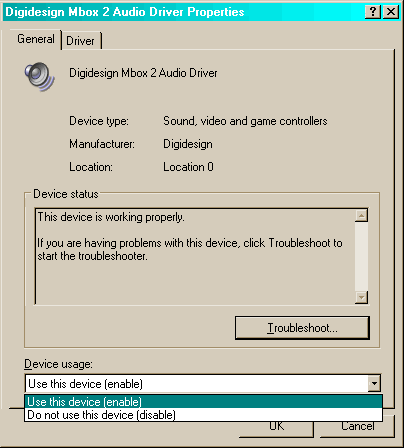Click the OK button

tap(276, 429)
